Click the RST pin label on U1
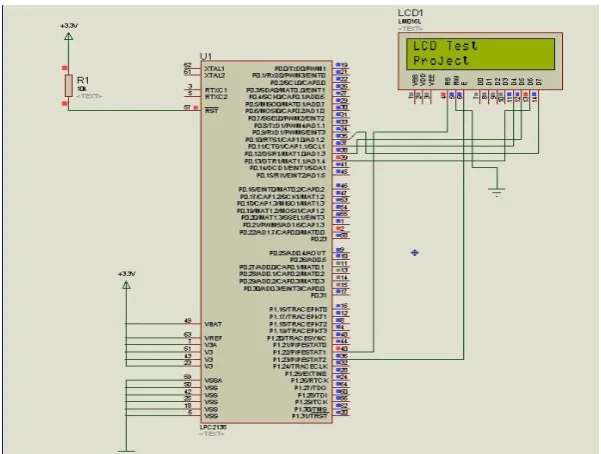 point(212,111)
